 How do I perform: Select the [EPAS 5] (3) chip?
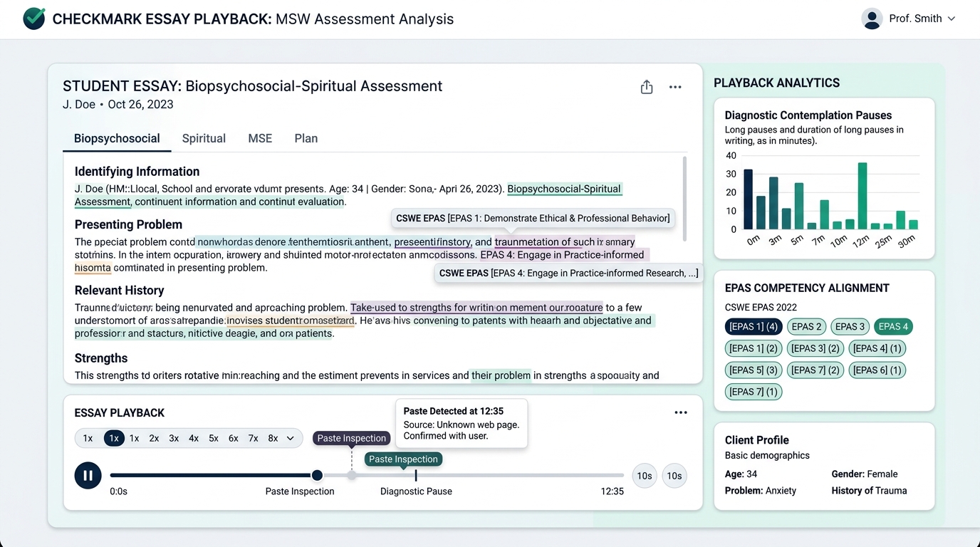(x=754, y=370)
